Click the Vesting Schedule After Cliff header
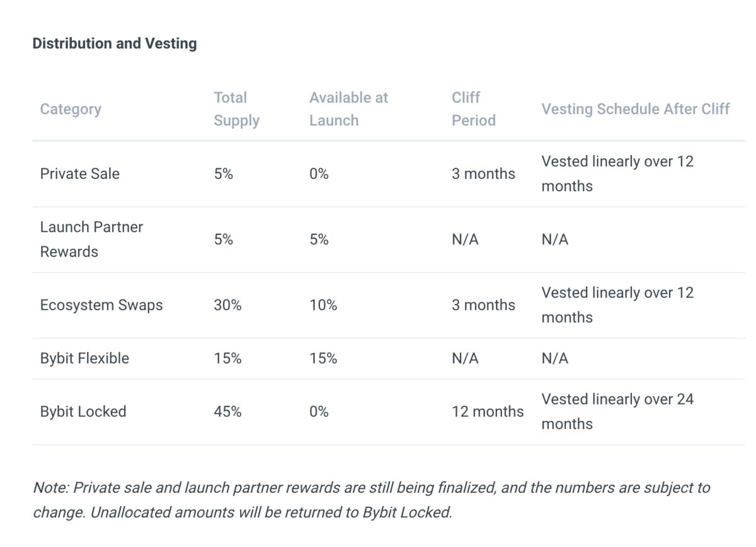The width and height of the screenshot is (756, 547). click(635, 109)
